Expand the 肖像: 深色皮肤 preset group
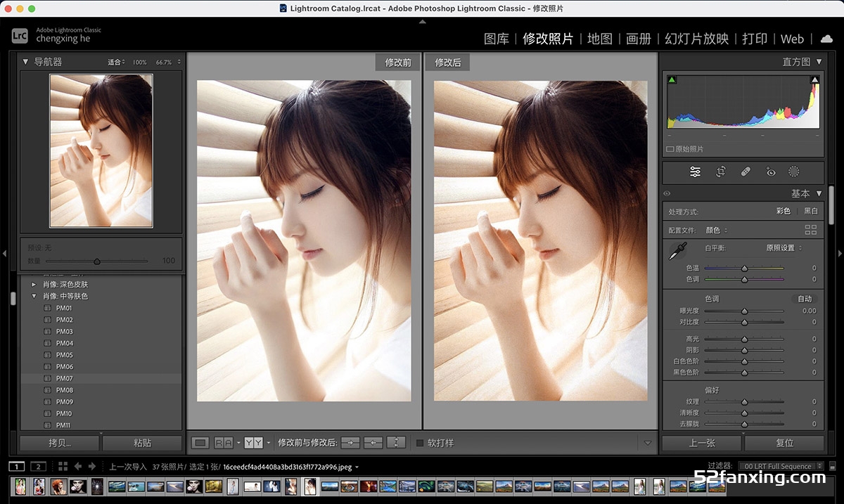 [x=34, y=285]
